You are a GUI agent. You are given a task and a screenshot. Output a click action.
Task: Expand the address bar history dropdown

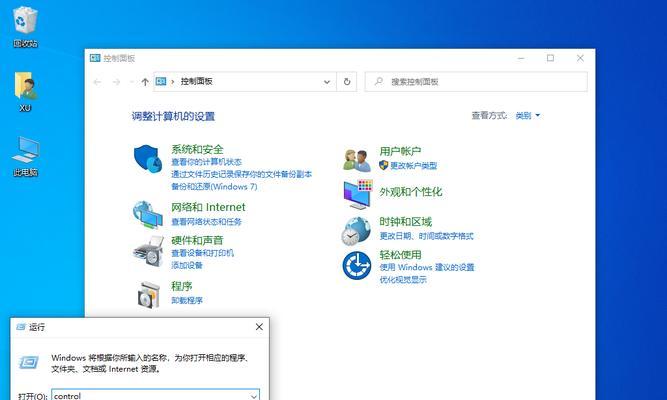coord(327,82)
